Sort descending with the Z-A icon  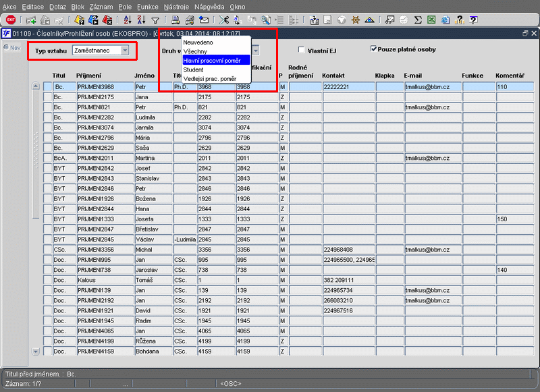point(141,20)
